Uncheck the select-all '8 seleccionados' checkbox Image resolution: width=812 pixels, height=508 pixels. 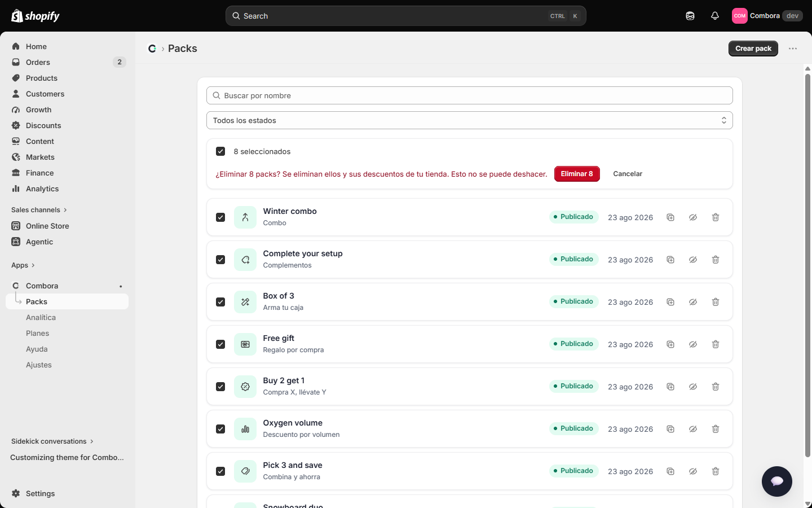pyautogui.click(x=220, y=151)
